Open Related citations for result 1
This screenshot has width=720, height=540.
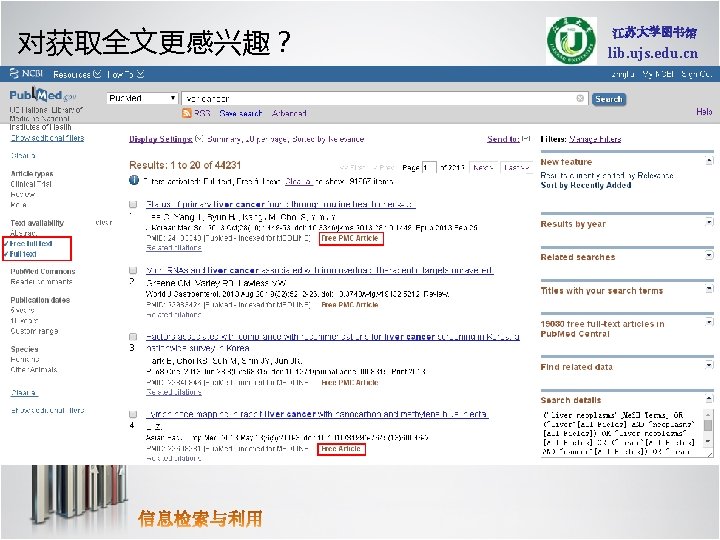point(174,248)
